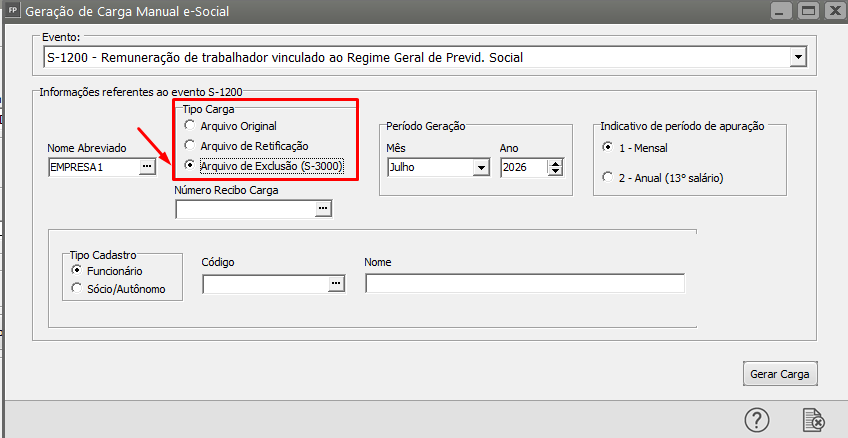Click the document cancel icon at bottom right
The width and height of the screenshot is (848, 438).
(813, 420)
